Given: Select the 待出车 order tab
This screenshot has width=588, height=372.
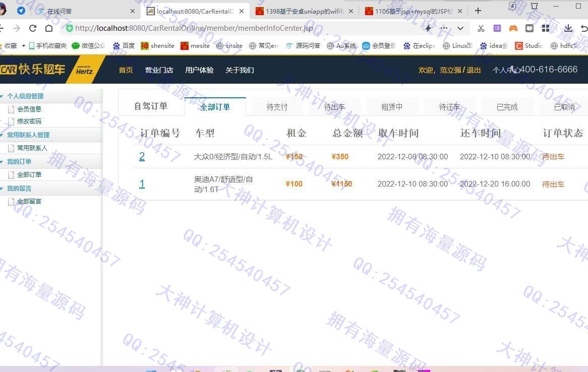Looking at the screenshot, I should coord(334,107).
